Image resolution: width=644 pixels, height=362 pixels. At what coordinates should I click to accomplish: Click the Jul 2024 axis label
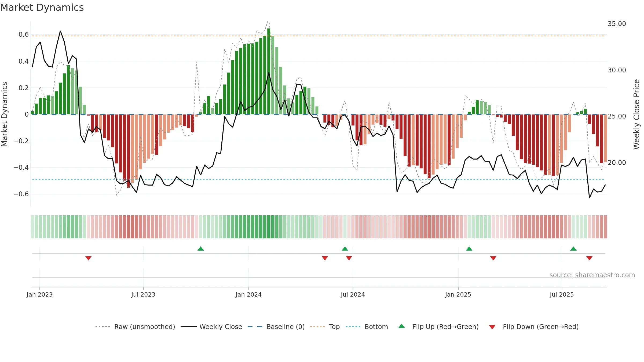pyautogui.click(x=353, y=294)
